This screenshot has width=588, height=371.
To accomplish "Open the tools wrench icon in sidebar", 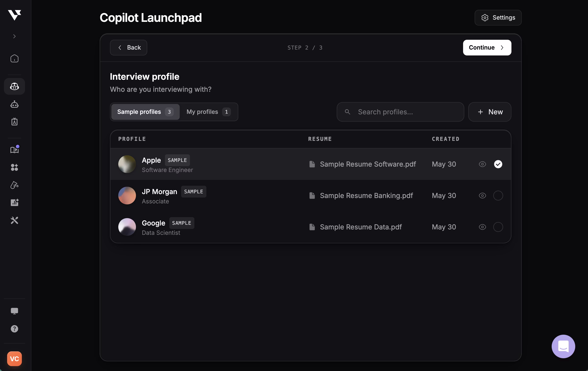I will 14,220.
